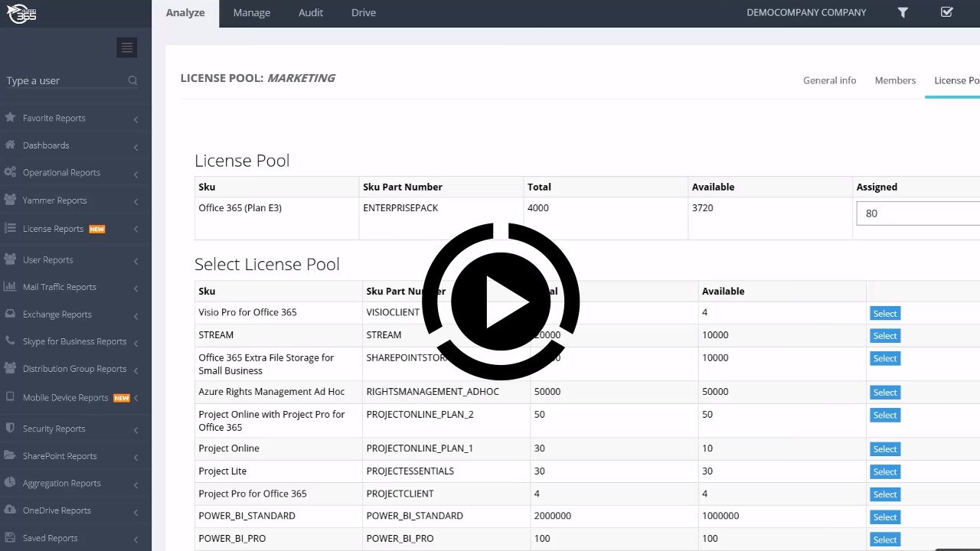Focus the Assigned field showing 80
The height and width of the screenshot is (551, 980).
point(918,214)
